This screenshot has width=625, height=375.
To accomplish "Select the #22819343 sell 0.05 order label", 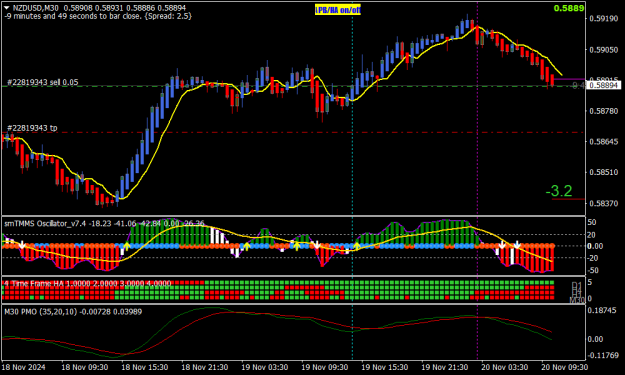I will click(x=43, y=82).
